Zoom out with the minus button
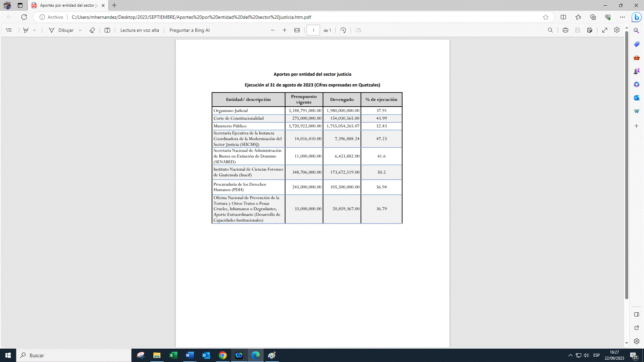This screenshot has height=362, width=644. [x=273, y=30]
